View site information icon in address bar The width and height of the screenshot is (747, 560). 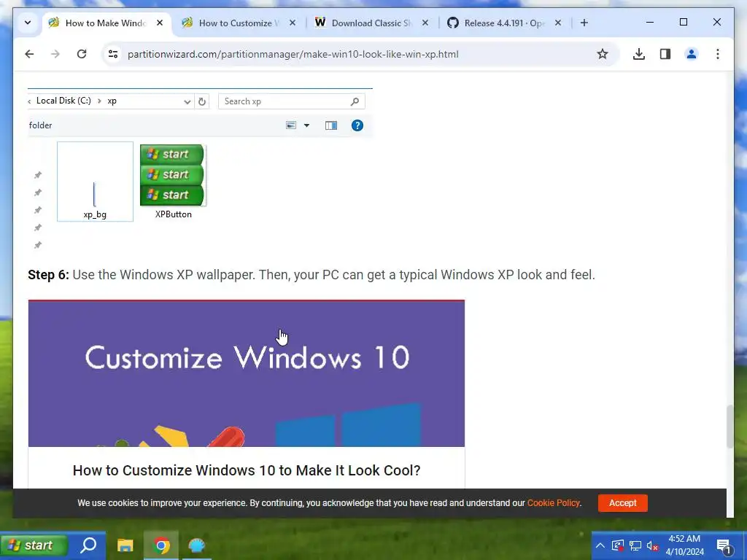click(113, 54)
